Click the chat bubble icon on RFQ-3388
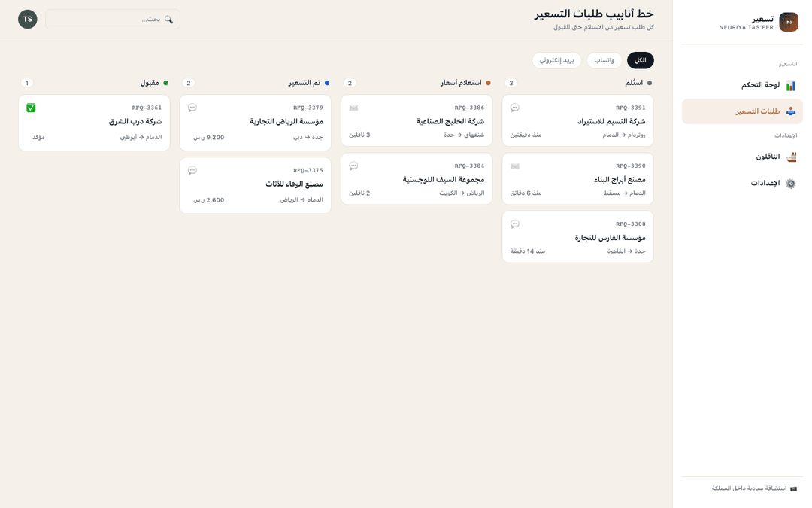The width and height of the screenshot is (812, 508). [515, 224]
